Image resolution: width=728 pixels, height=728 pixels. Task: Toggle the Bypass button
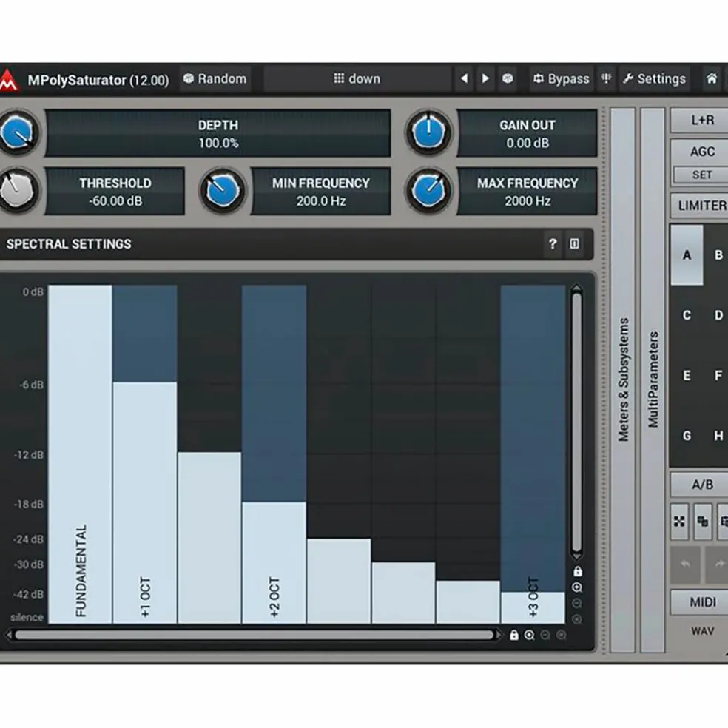pos(562,79)
